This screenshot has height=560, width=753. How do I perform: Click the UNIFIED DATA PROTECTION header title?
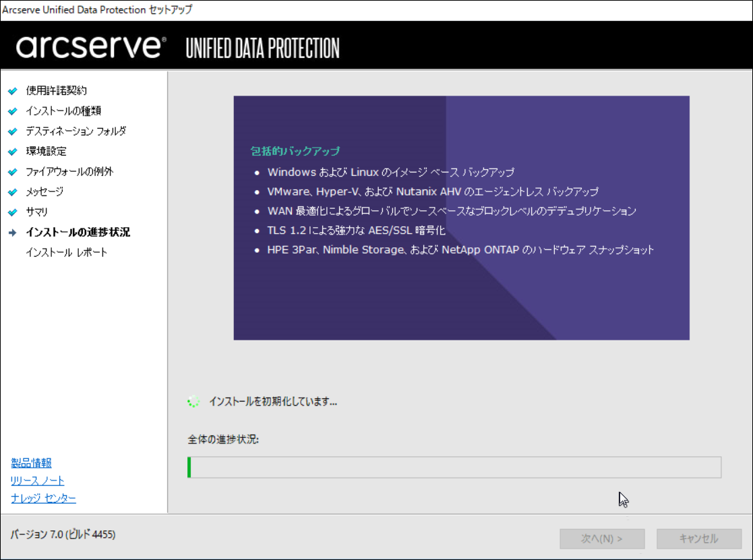pos(263,49)
